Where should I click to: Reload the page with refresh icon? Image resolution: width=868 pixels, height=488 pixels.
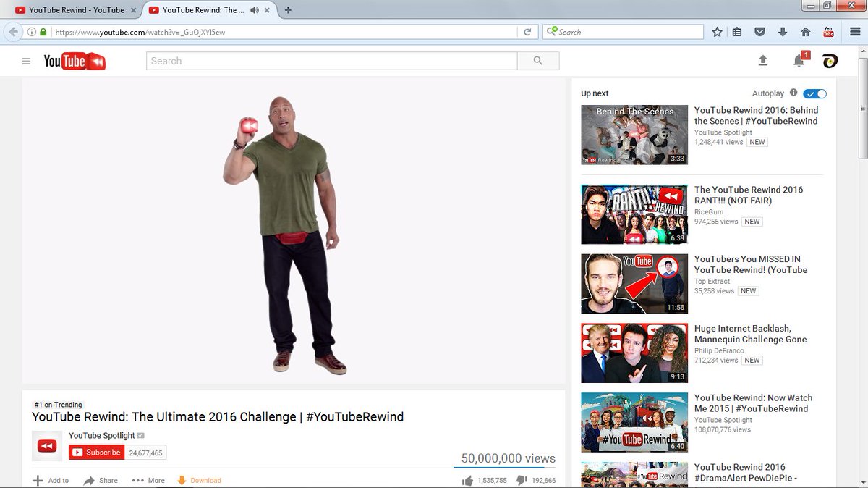coord(527,32)
